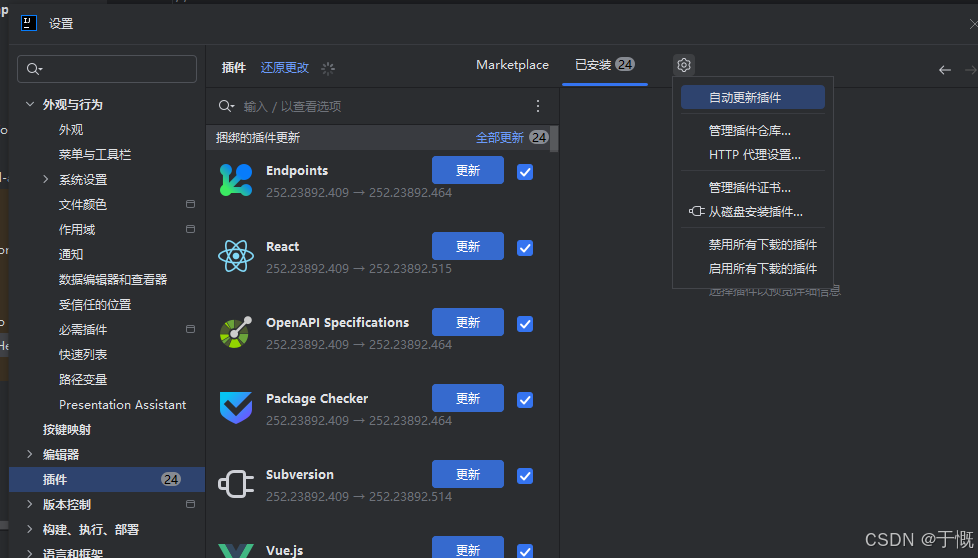Toggle the Package Checker checkbox
This screenshot has width=978, height=558.
coord(525,400)
